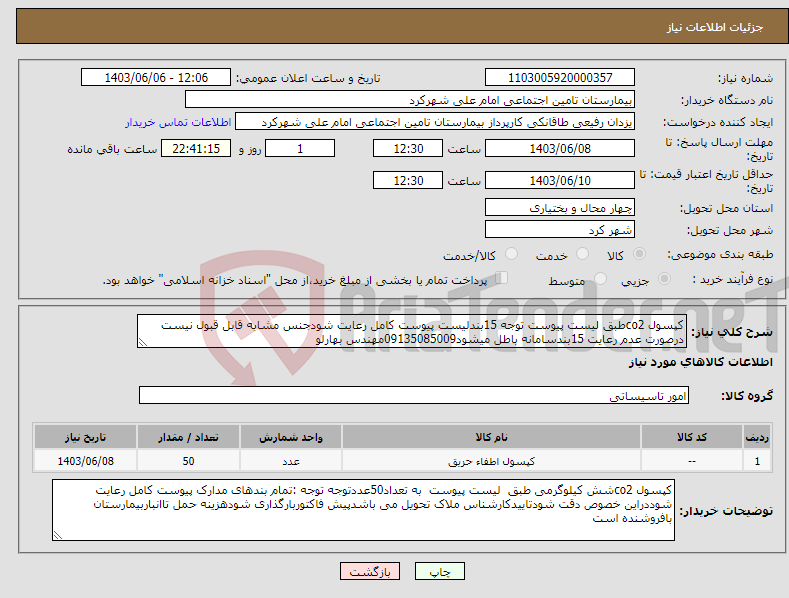Screen dimensions: 789x598
Task: Click the announcement date field 1403/06/06 - 12:06
Action: pos(156,78)
